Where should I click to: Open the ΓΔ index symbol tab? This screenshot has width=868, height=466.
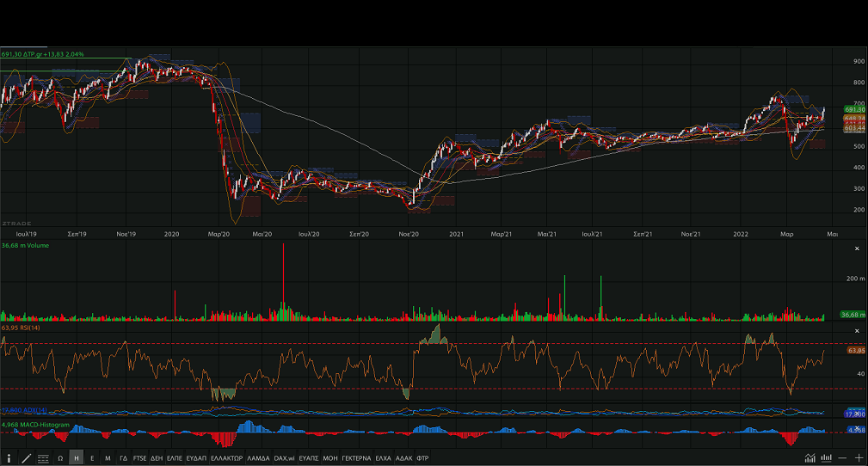pos(124,458)
